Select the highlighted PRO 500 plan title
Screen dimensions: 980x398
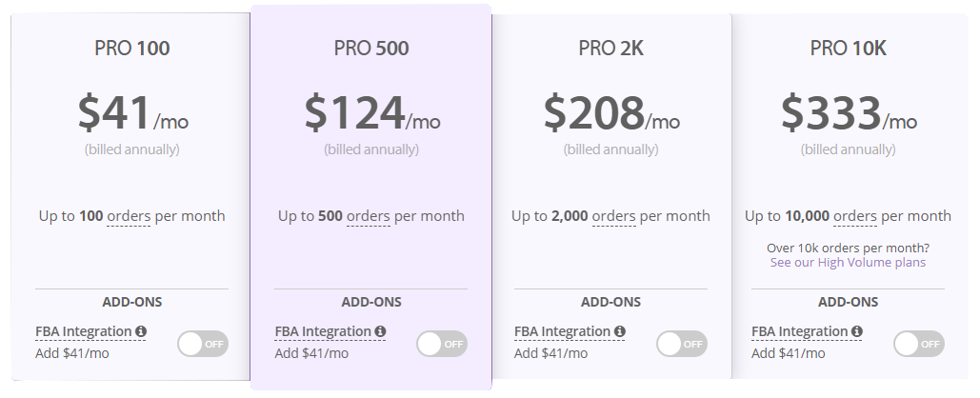coord(371,49)
